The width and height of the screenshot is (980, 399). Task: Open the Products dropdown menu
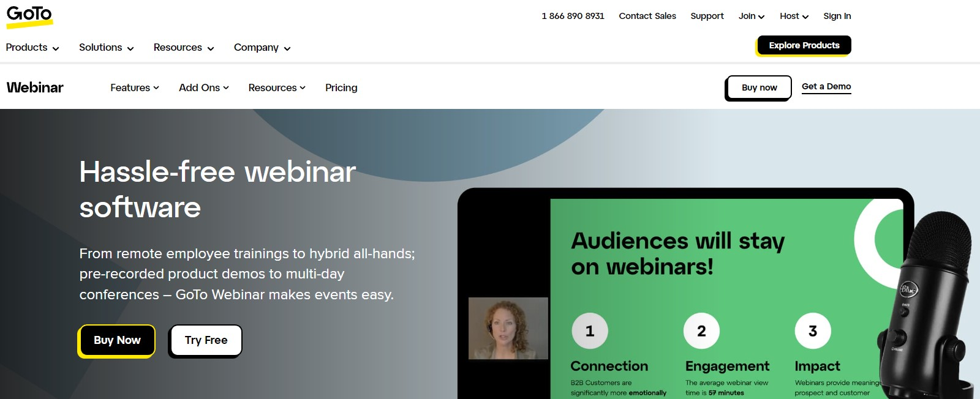pos(32,48)
